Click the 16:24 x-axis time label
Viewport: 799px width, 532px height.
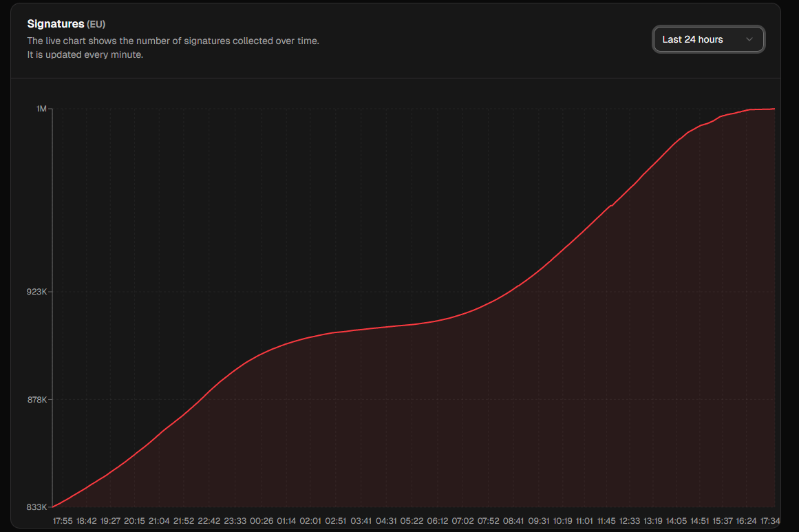[746, 521]
